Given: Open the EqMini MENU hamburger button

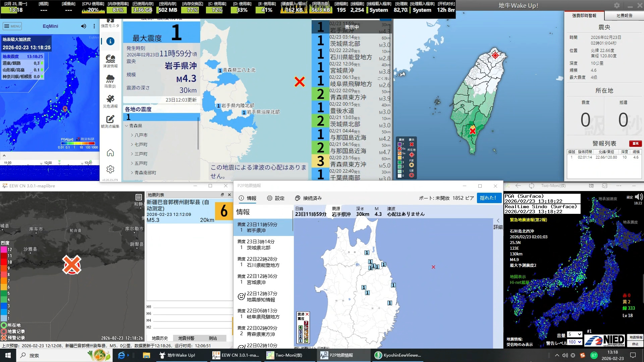Looking at the screenshot, I should (12, 26).
